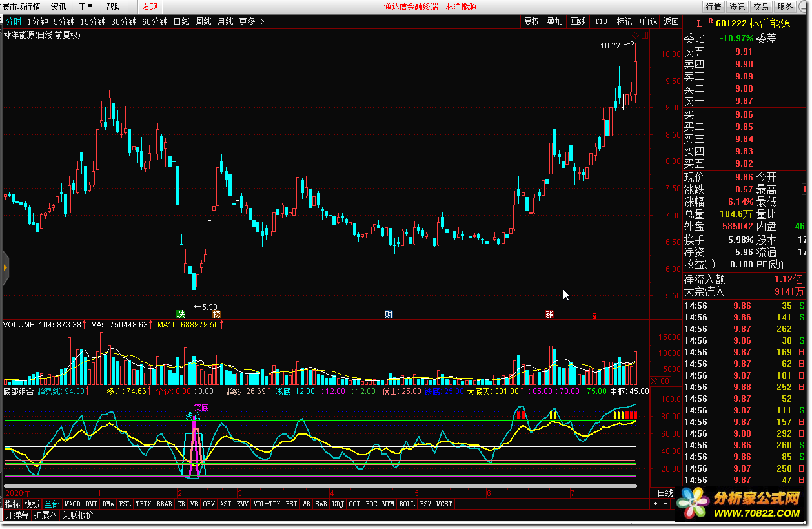Open the 更多 periods dropdown
This screenshot has width=812, height=529.
[x=247, y=21]
